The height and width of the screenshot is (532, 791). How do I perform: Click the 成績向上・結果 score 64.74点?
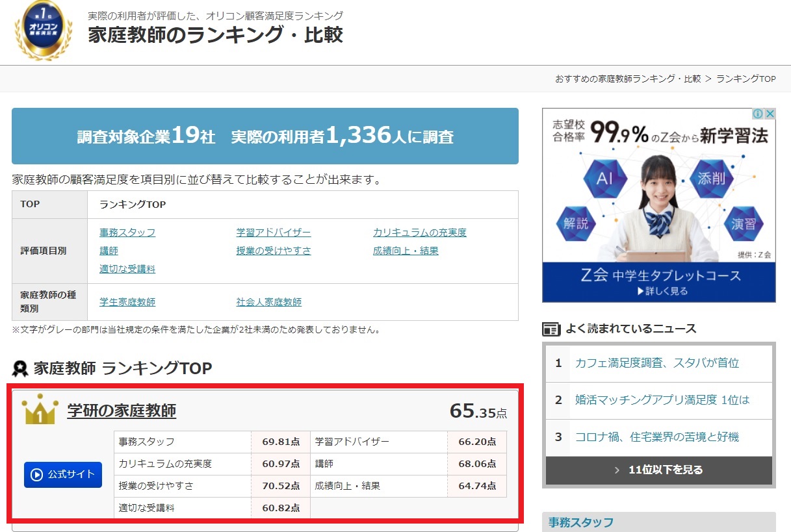(477, 486)
